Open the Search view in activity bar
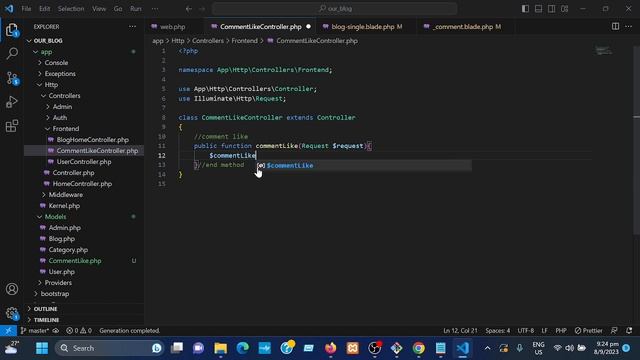Viewport: 640px width, 360px height. click(x=12, y=53)
